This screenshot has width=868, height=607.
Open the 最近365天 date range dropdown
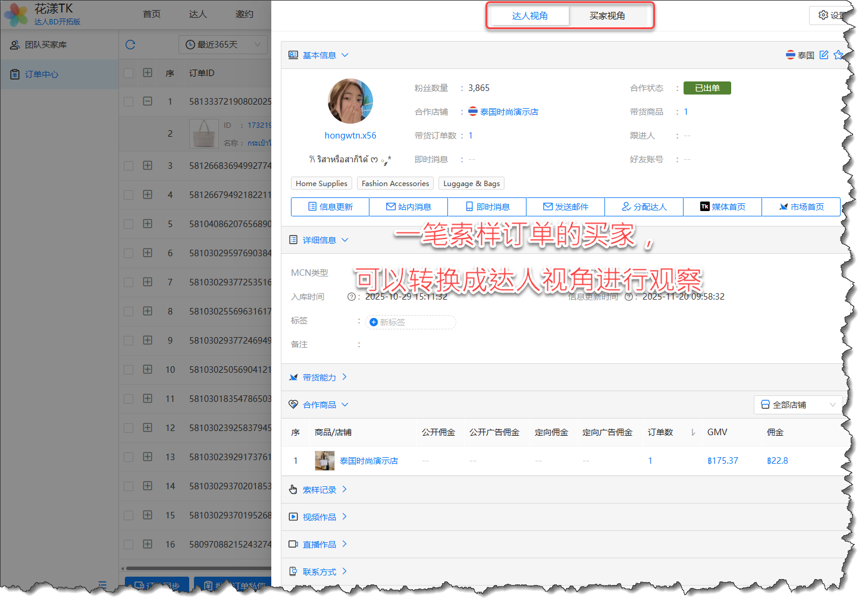coord(223,45)
